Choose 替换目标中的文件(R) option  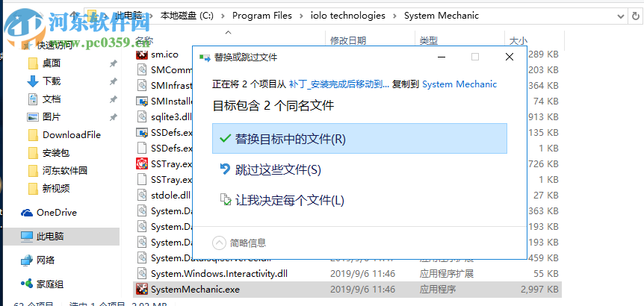coord(290,139)
